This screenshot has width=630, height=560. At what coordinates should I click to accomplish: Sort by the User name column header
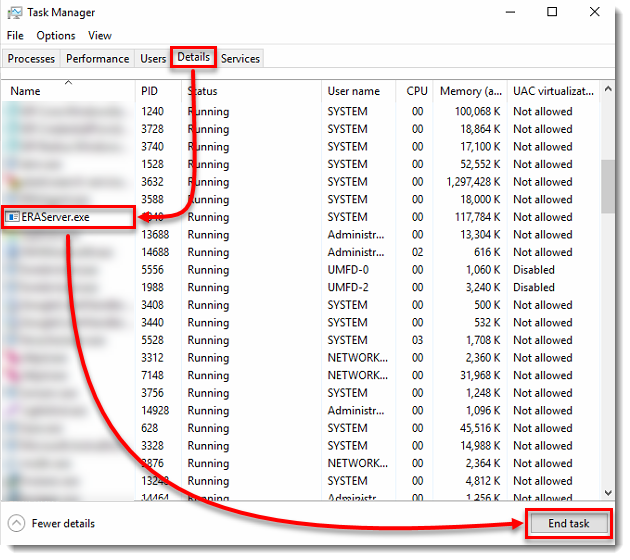pyautogui.click(x=358, y=91)
